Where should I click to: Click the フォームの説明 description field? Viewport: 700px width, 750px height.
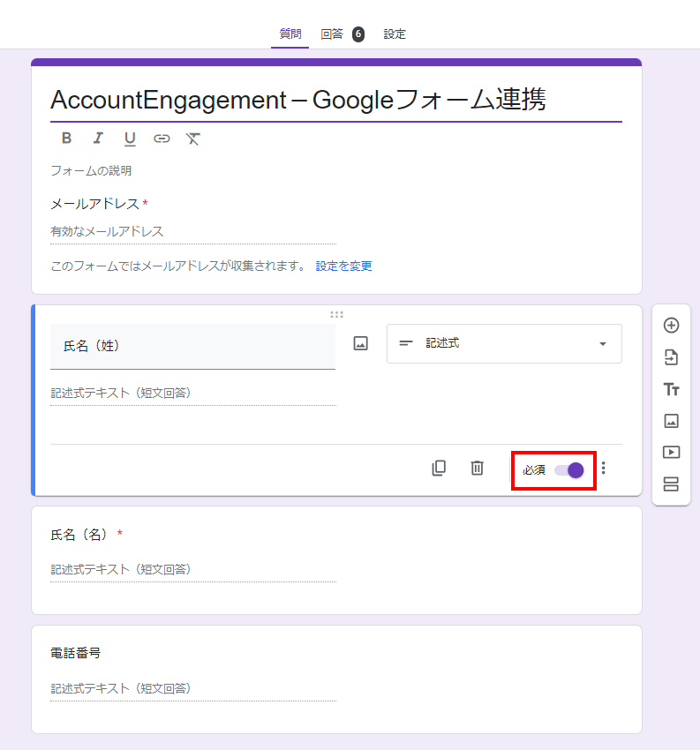click(91, 171)
